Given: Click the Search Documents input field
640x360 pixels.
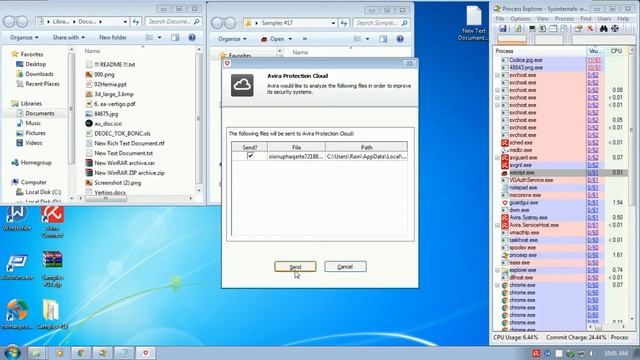Looking at the screenshot, I should [x=173, y=21].
